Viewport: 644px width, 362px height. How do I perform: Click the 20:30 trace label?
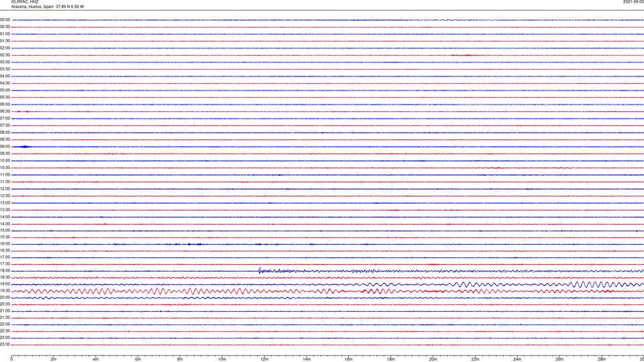click(5, 304)
